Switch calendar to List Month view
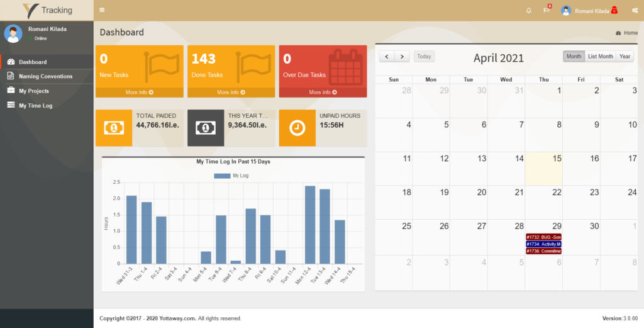This screenshot has height=328, width=644. (600, 56)
